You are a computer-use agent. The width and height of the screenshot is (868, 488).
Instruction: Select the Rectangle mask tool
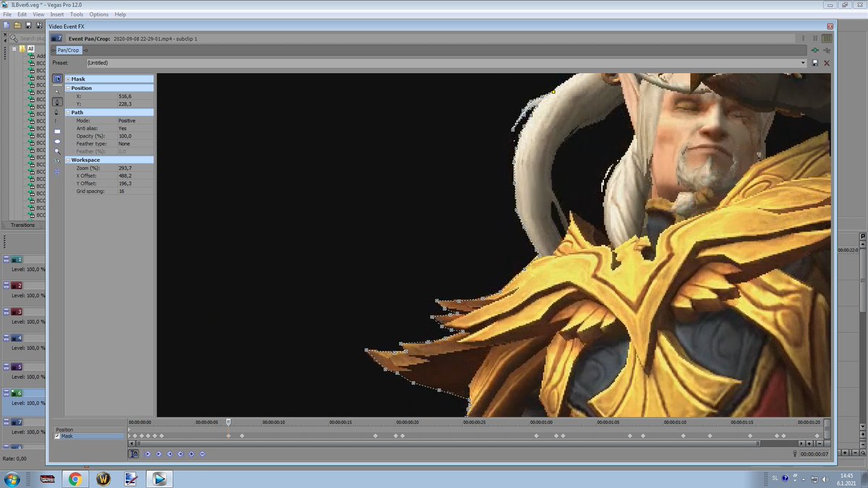click(57, 132)
